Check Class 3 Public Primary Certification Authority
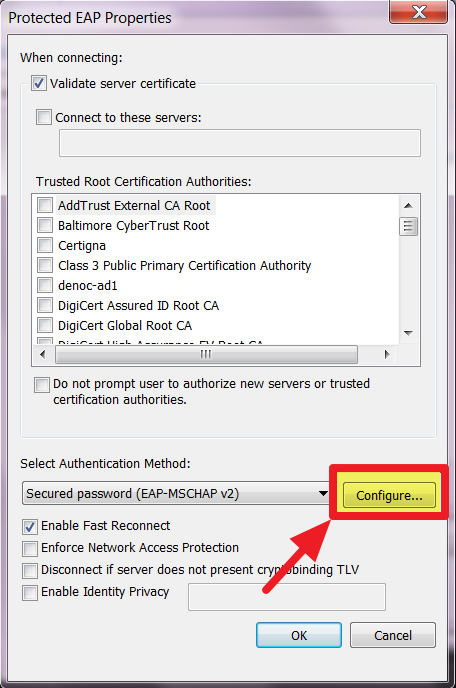Screen dimensions: 456x688 pos(45,265)
